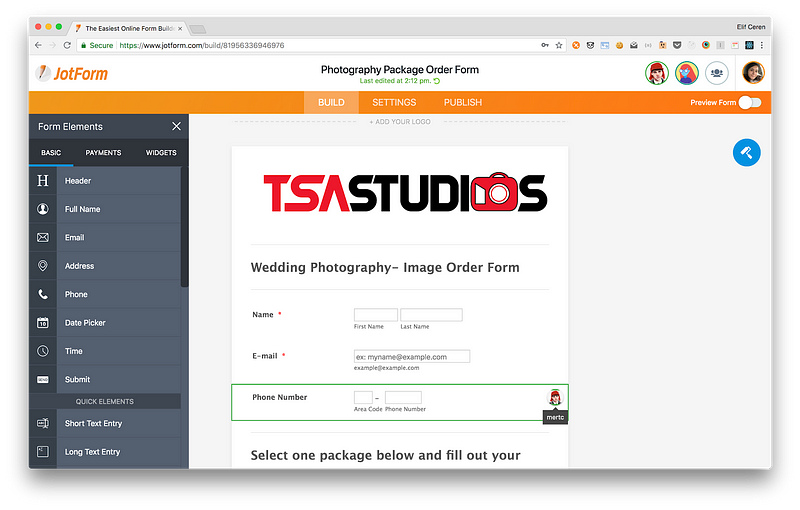
Task: Add a Short Text Entry element
Action: [x=105, y=423]
